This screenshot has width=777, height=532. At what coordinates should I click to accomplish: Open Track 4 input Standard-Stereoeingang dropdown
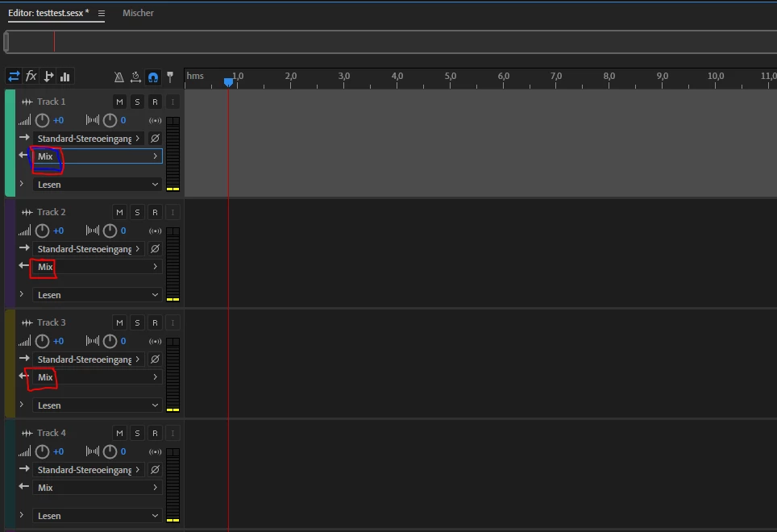click(89, 470)
